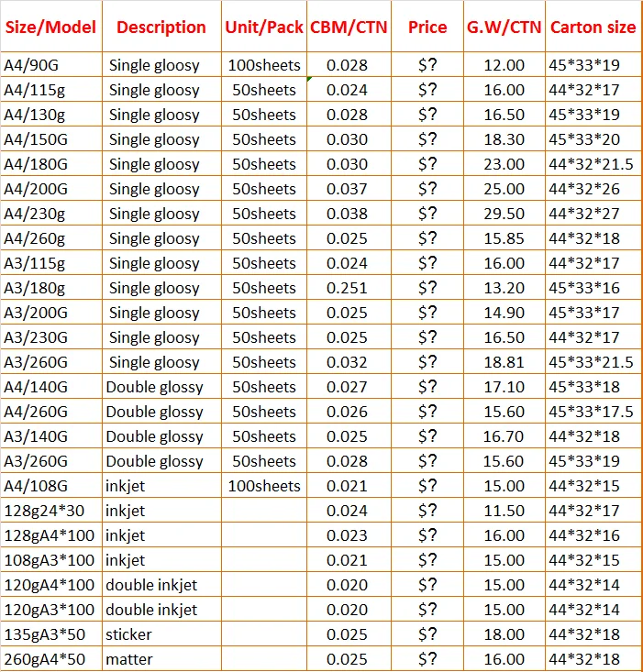Select the G.W/CTN header cell

pyautogui.click(x=504, y=27)
